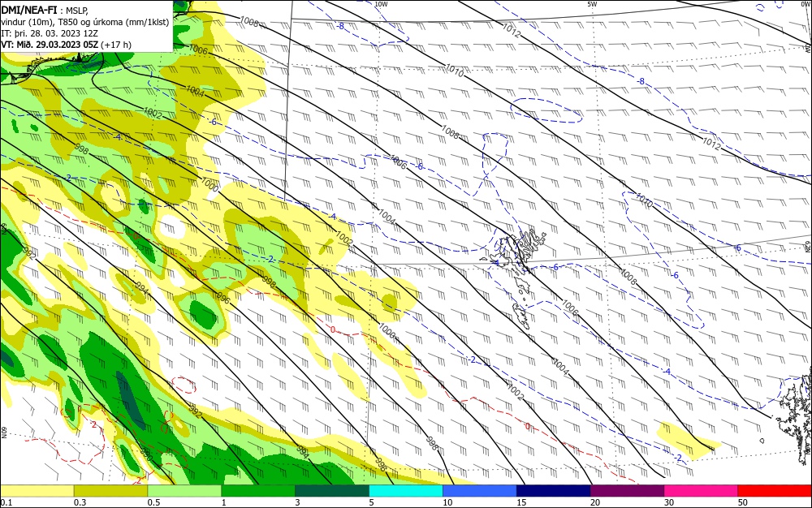This screenshot has width=812, height=508.
Task: Select the medium green 1–3 legend swatch
Action: tap(258, 491)
